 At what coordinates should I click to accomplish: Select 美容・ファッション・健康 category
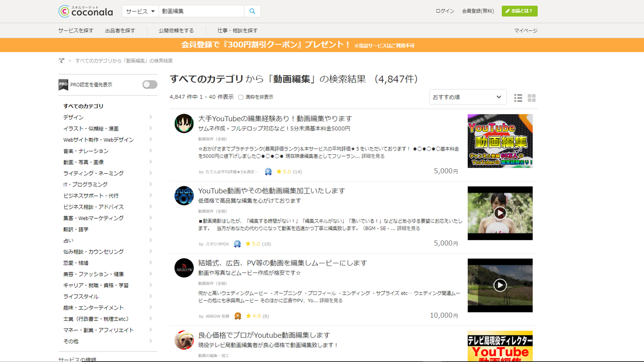tap(94, 274)
